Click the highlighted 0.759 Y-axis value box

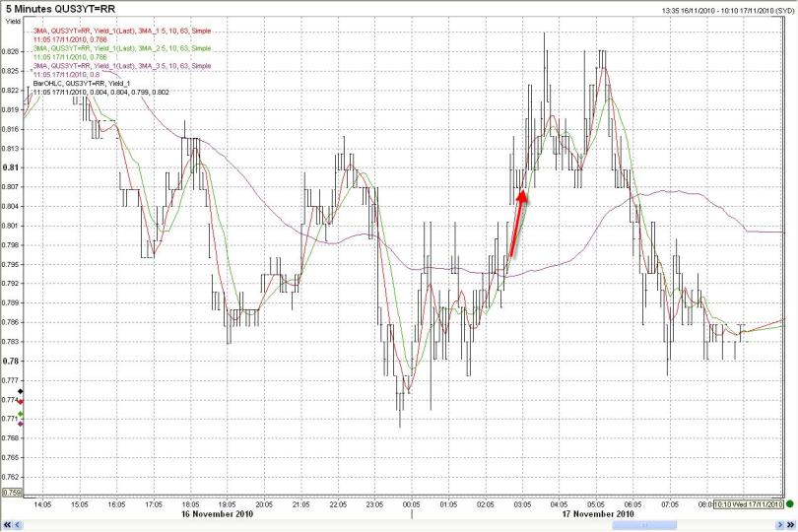[13, 493]
